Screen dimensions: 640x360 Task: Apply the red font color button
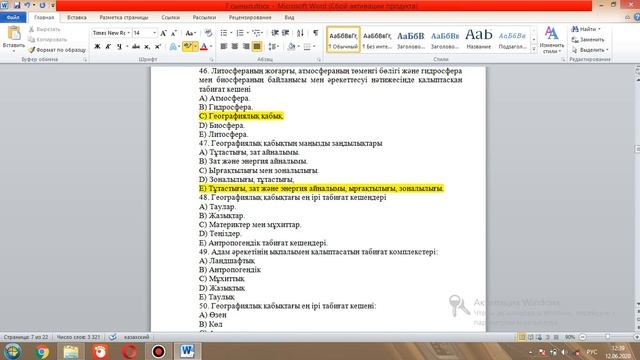(x=204, y=47)
